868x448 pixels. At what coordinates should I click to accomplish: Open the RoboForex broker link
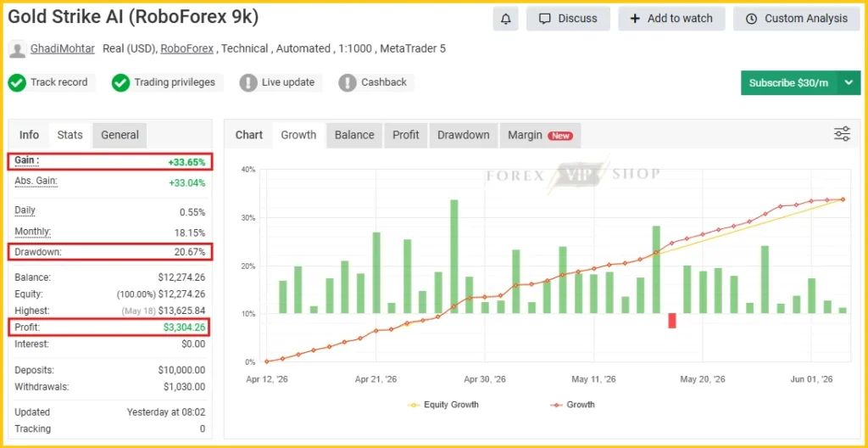[x=187, y=49]
